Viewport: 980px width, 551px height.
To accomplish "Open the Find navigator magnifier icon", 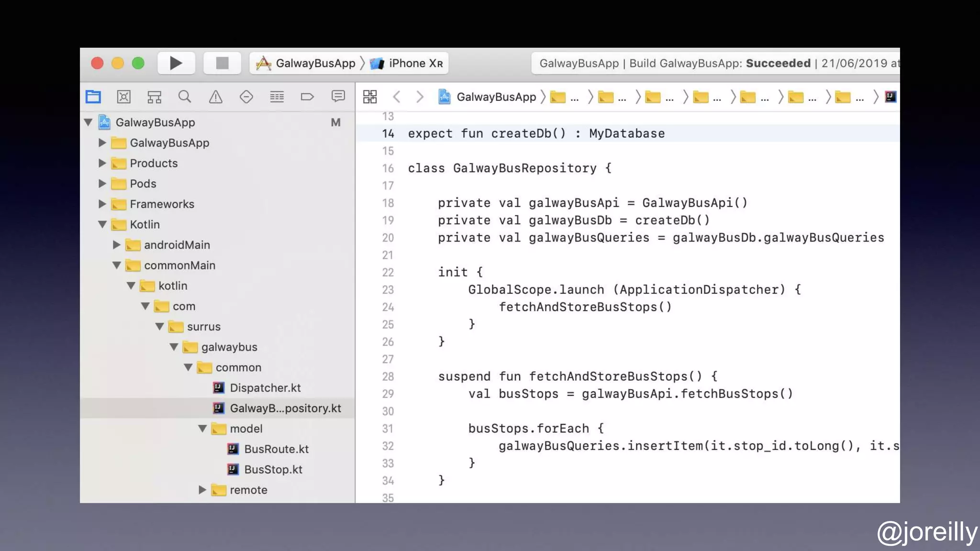I will [x=185, y=97].
